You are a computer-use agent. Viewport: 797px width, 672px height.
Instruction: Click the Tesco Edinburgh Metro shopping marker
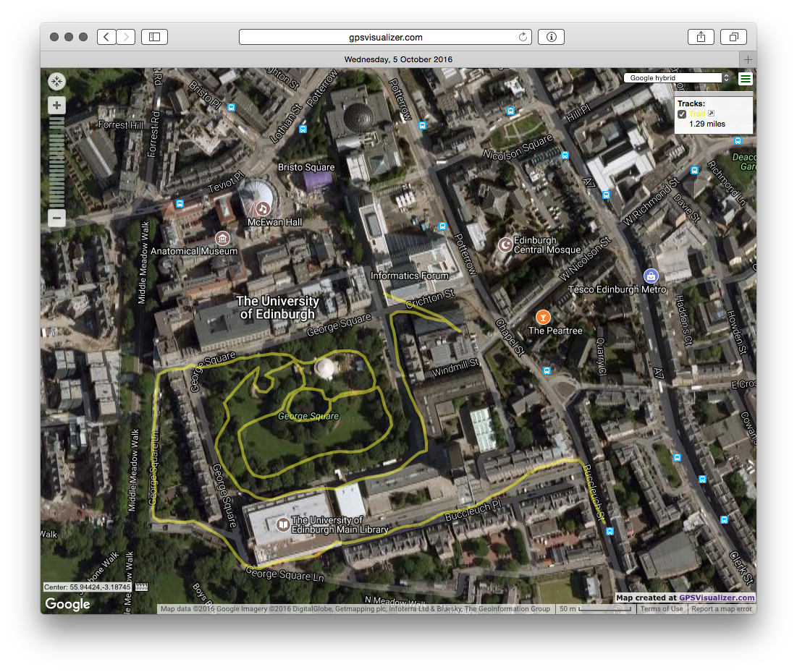tap(651, 276)
